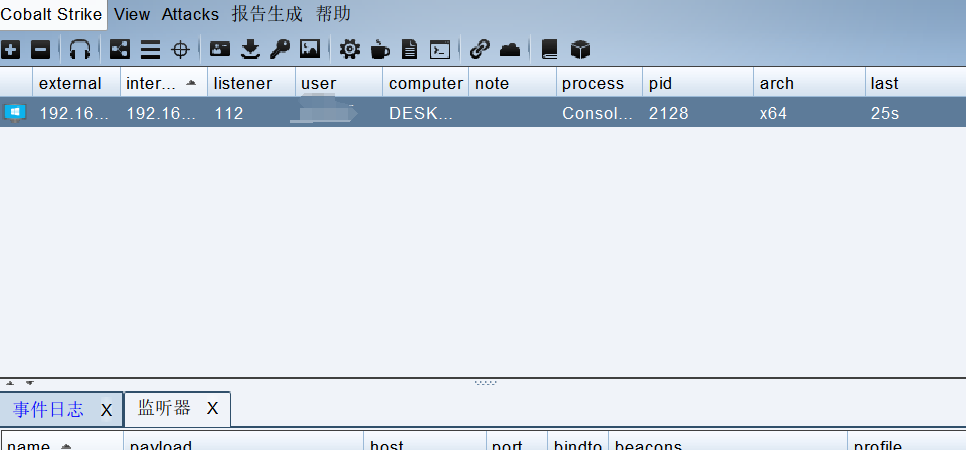Image resolution: width=966 pixels, height=450 pixels.
Task: Sort listeners by name column
Action: pos(62,443)
